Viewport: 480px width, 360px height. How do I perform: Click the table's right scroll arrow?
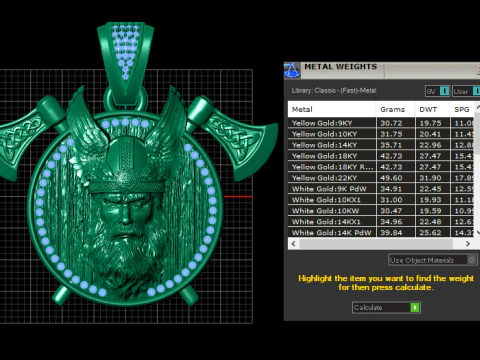pos(468,244)
